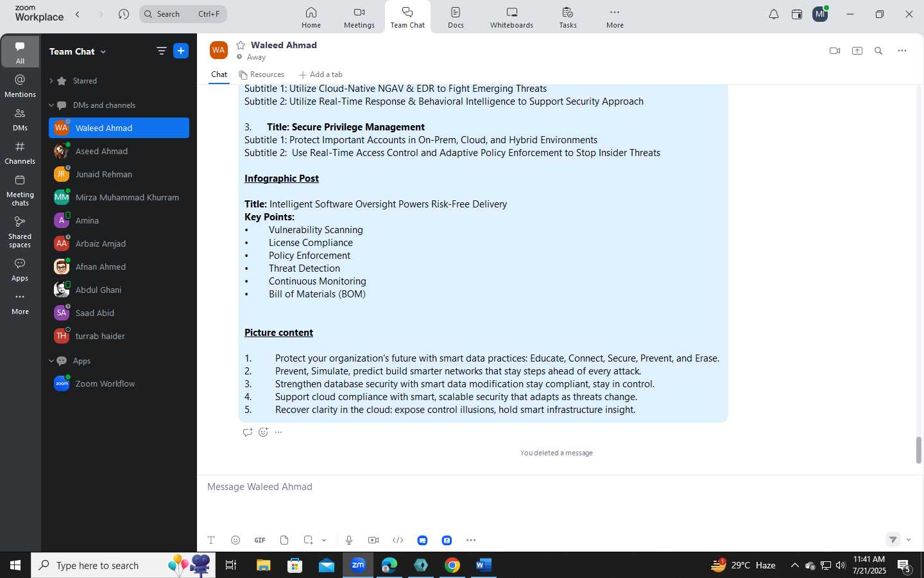Open the Zoom Workflow app chat
The height and width of the screenshot is (578, 924).
pyautogui.click(x=119, y=383)
